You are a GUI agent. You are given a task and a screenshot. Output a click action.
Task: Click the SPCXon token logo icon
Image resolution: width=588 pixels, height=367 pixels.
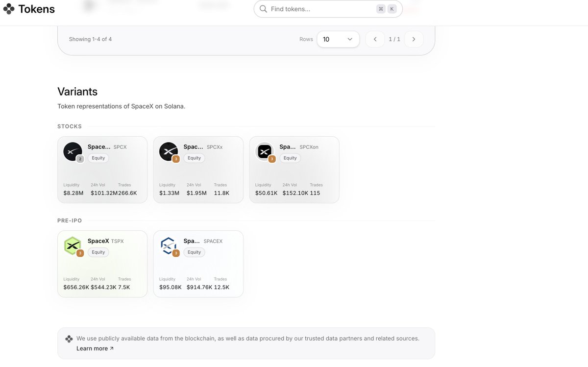(x=265, y=151)
